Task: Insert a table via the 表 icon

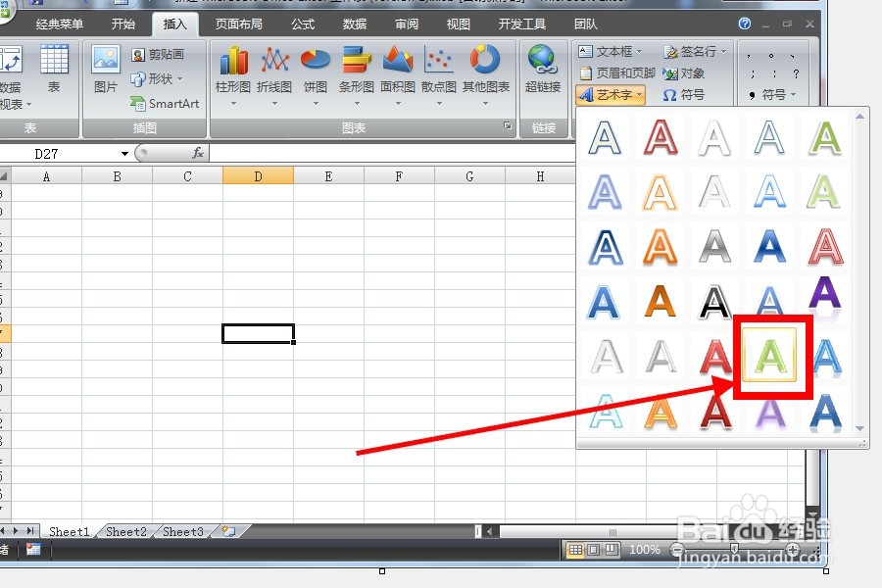Action: coord(54,69)
